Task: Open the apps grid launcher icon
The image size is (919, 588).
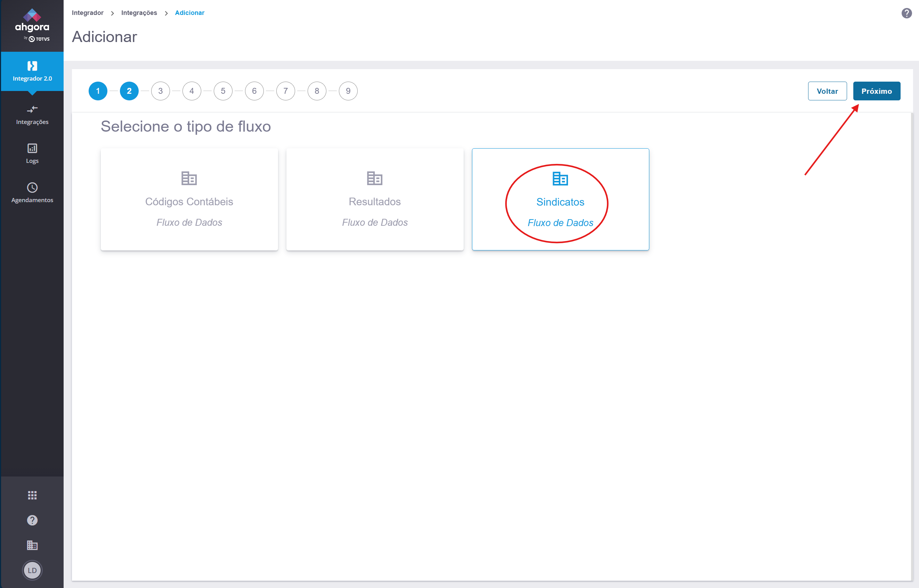Action: 32,495
